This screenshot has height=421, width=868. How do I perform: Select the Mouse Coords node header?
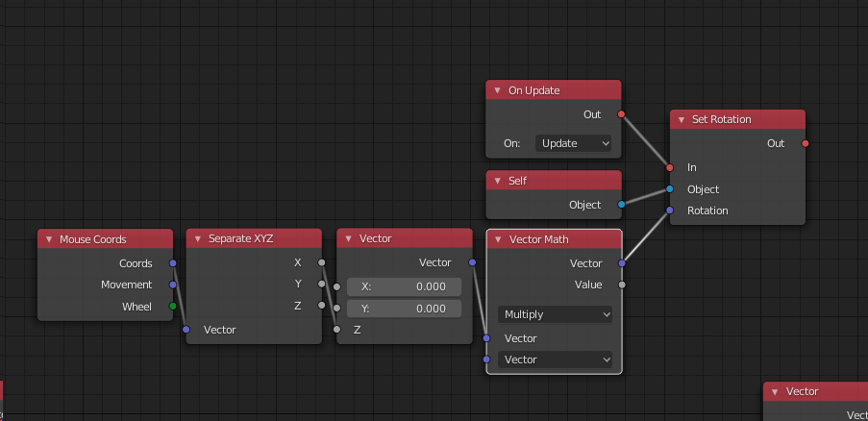click(x=105, y=239)
